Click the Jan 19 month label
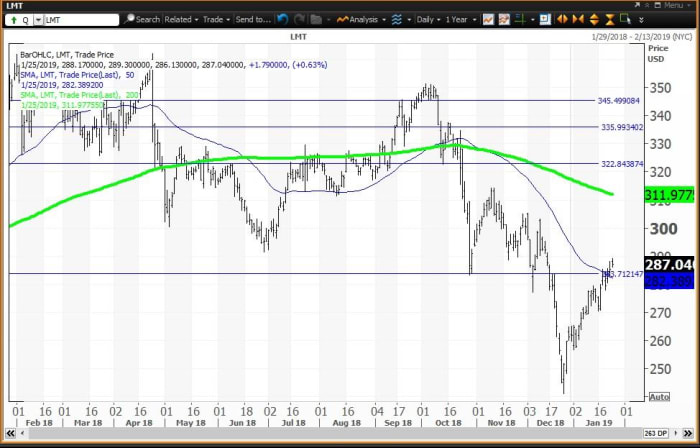 pos(601,423)
